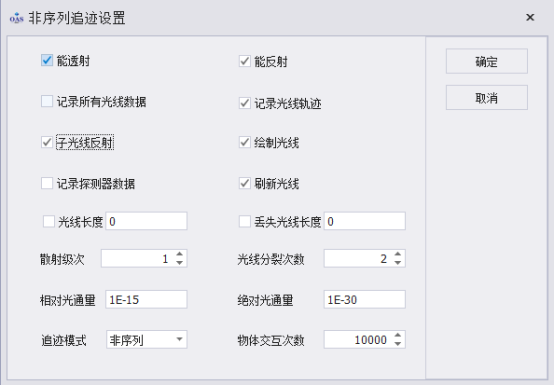Enable 记录所有光线数据 checkbox

47,101
